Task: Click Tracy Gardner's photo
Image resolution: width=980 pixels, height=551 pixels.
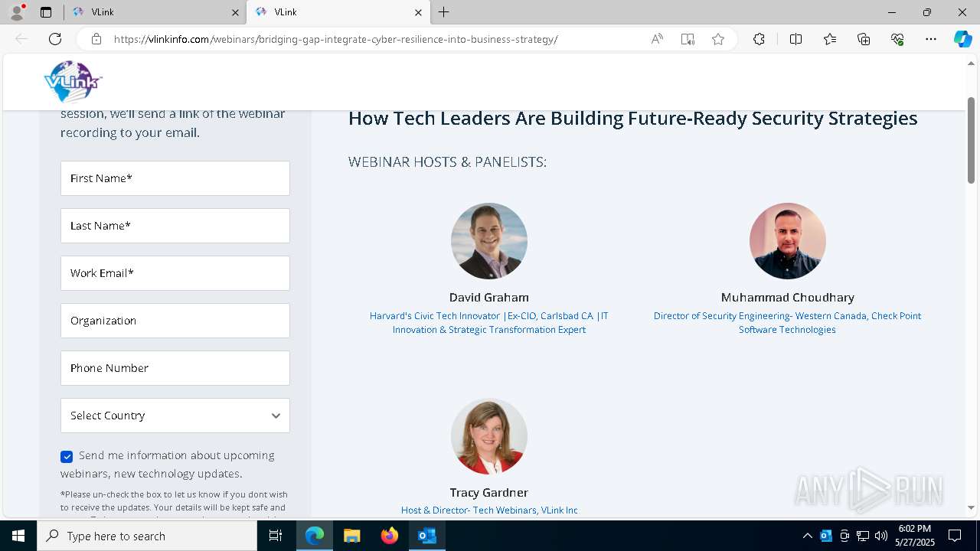Action: point(489,436)
